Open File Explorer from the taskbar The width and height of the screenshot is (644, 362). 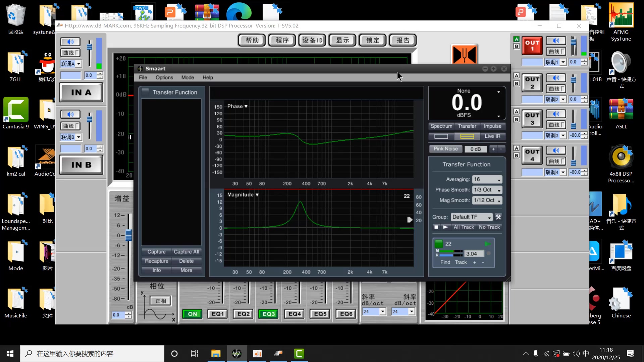click(x=215, y=354)
